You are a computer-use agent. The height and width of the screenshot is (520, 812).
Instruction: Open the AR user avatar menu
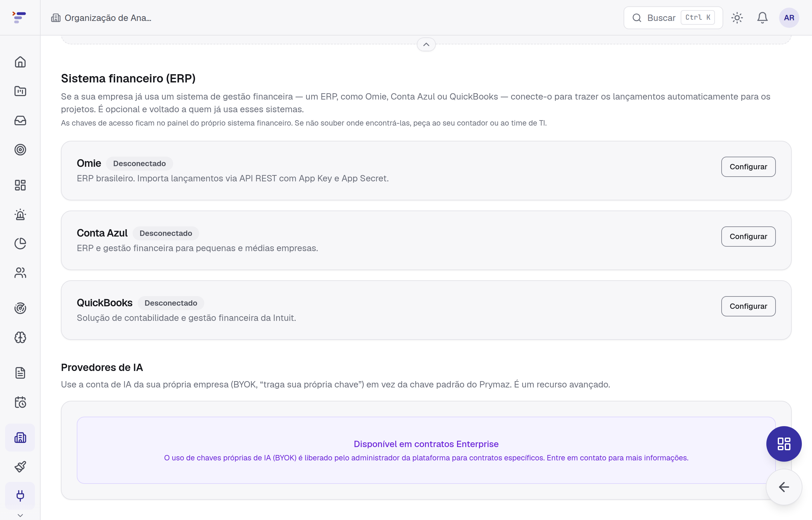pyautogui.click(x=789, y=17)
